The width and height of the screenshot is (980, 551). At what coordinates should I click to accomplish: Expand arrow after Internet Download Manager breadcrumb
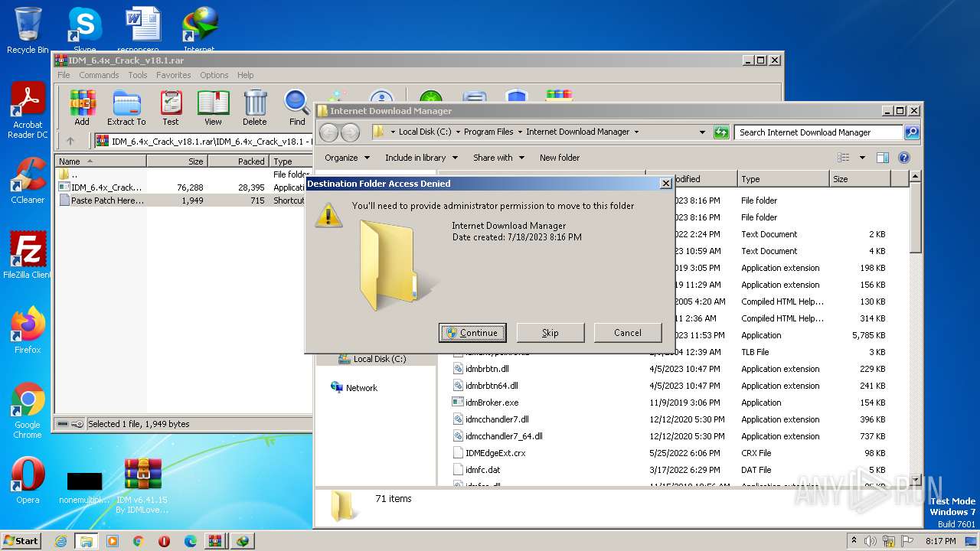click(636, 132)
